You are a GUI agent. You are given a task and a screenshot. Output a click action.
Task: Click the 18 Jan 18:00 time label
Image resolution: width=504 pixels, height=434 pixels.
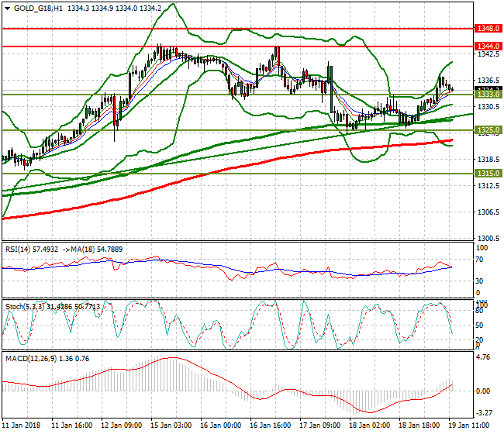pyautogui.click(x=419, y=425)
